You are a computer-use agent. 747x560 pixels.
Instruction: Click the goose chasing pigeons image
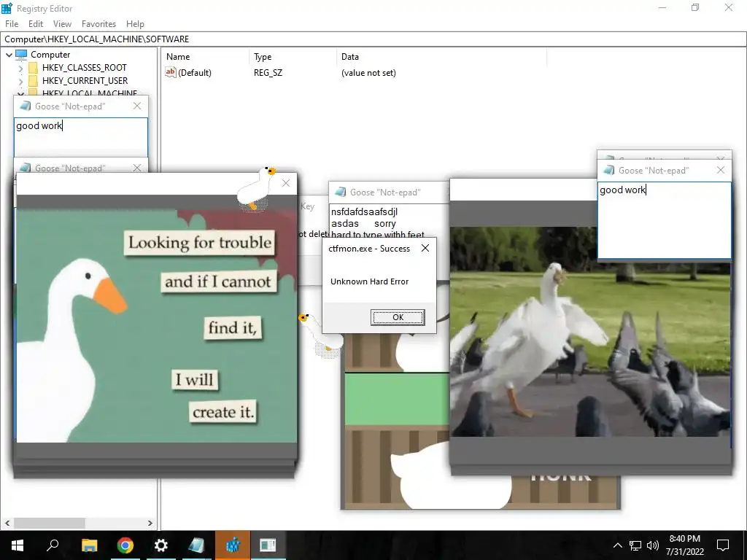point(589,332)
